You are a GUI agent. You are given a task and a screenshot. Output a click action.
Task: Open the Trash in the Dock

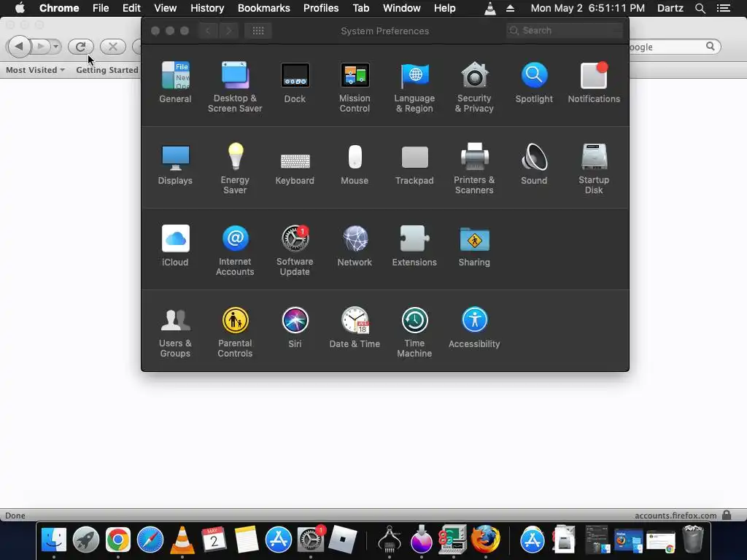pos(693,539)
